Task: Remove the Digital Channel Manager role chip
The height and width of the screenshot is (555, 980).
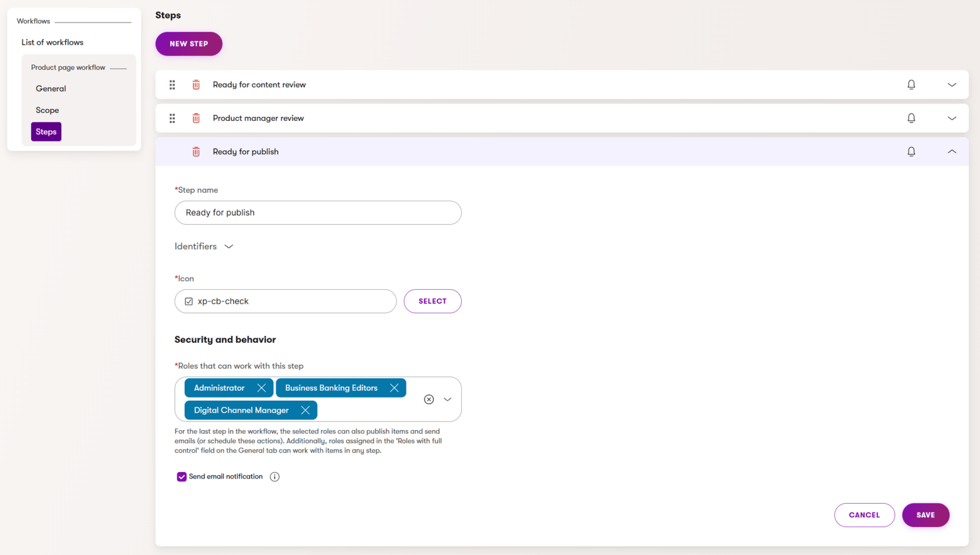Action: coord(306,410)
